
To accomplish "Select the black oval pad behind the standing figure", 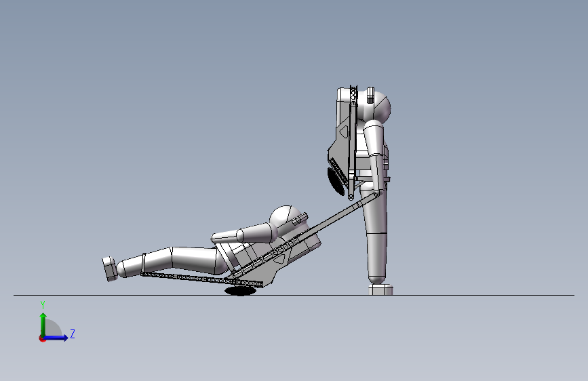I will pyautogui.click(x=336, y=182).
